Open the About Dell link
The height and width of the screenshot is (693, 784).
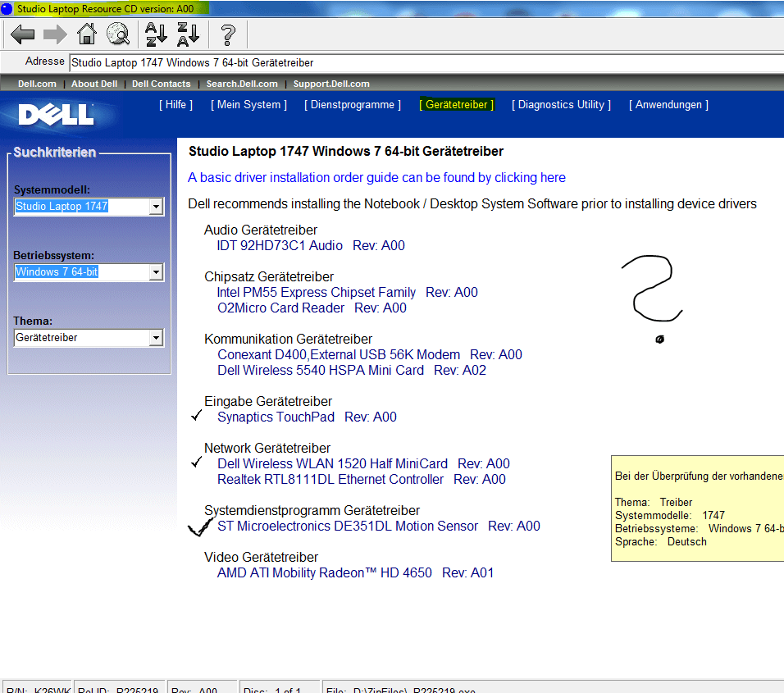pyautogui.click(x=94, y=84)
